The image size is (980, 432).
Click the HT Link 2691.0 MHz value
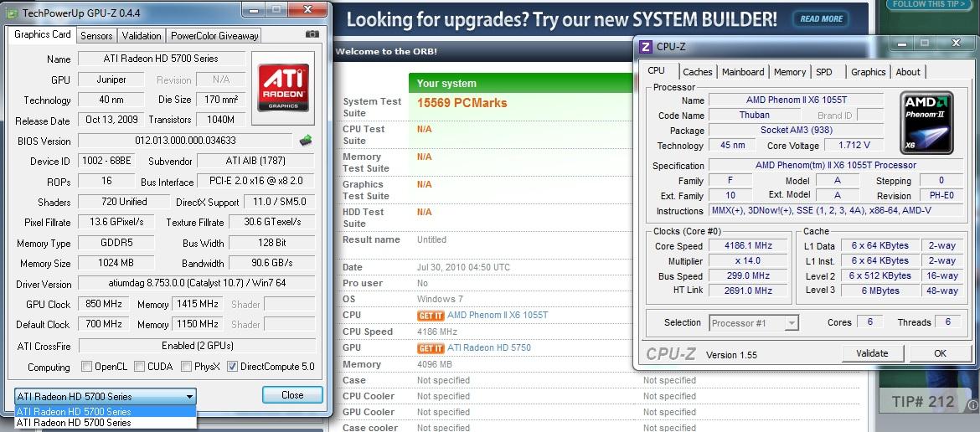(747, 291)
